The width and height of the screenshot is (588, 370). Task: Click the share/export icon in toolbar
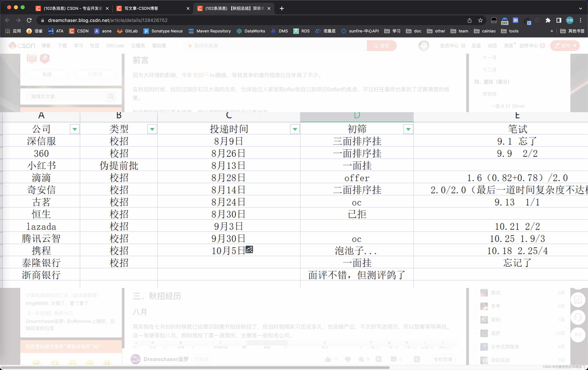pyautogui.click(x=469, y=20)
